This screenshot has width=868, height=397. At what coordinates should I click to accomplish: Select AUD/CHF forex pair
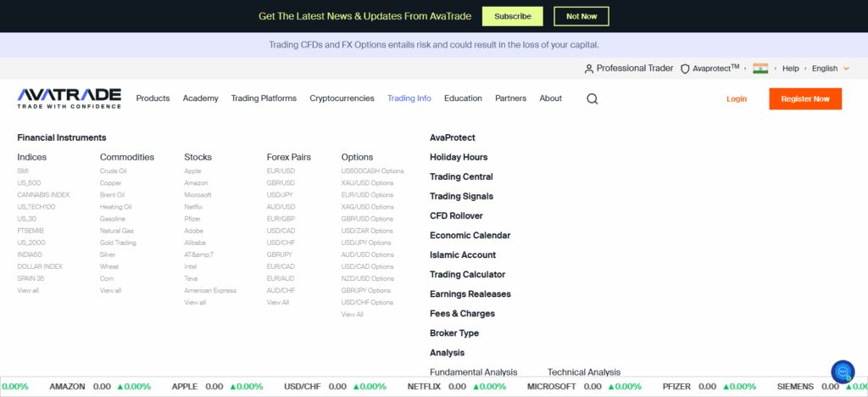pos(281,290)
